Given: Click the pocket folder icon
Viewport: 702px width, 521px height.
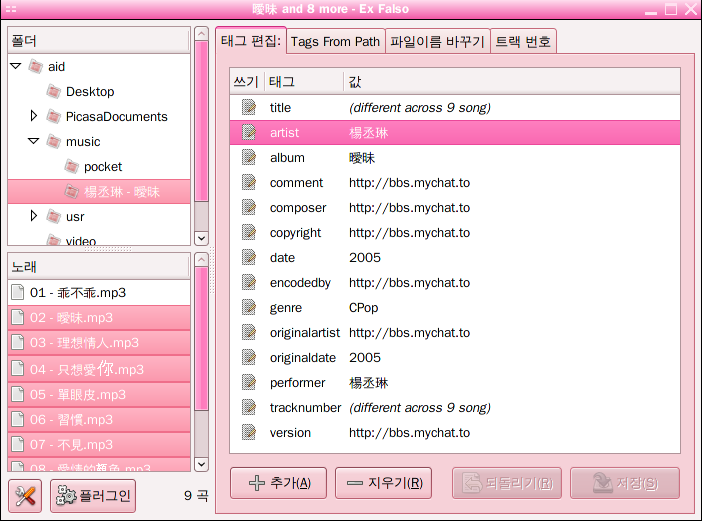Looking at the screenshot, I should [71, 167].
